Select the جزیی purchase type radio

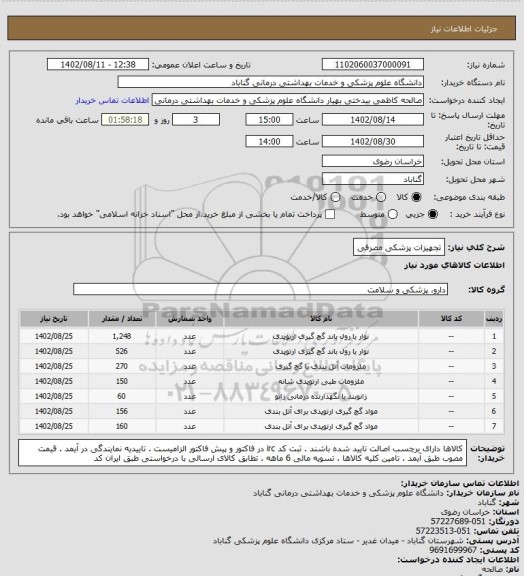tap(433, 214)
